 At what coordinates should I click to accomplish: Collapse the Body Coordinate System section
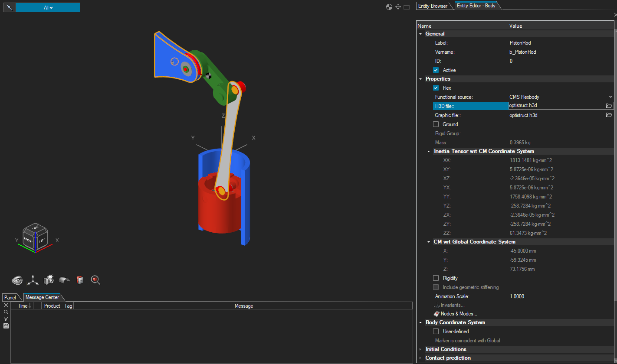[x=420, y=322]
